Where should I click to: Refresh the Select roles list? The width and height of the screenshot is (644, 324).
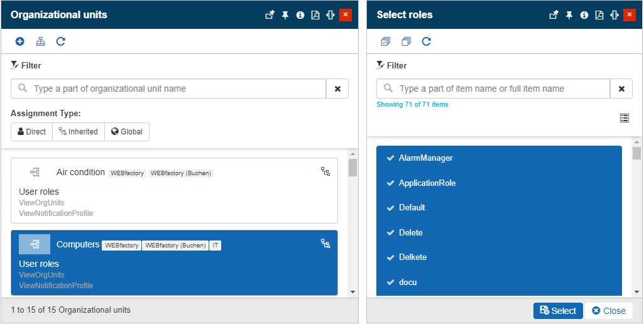[427, 41]
